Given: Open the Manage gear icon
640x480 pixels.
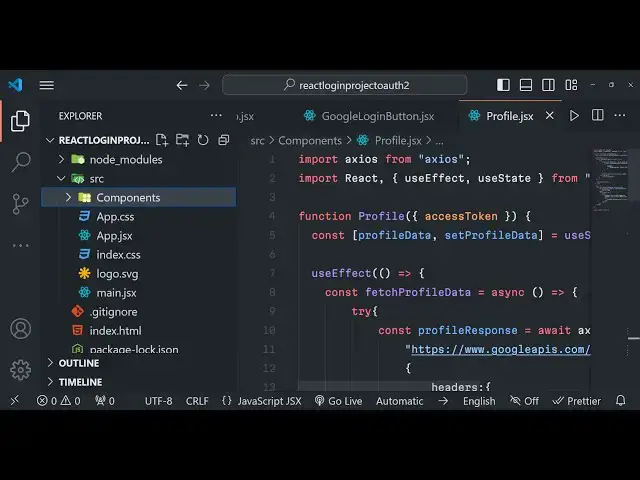Looking at the screenshot, I should (20, 370).
